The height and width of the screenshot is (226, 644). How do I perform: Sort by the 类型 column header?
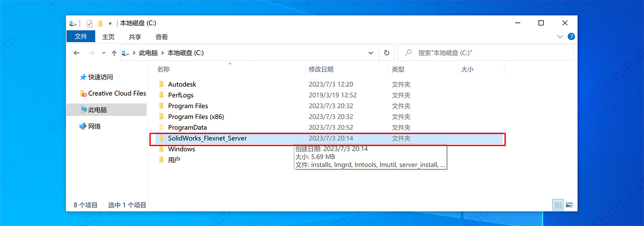click(x=398, y=69)
